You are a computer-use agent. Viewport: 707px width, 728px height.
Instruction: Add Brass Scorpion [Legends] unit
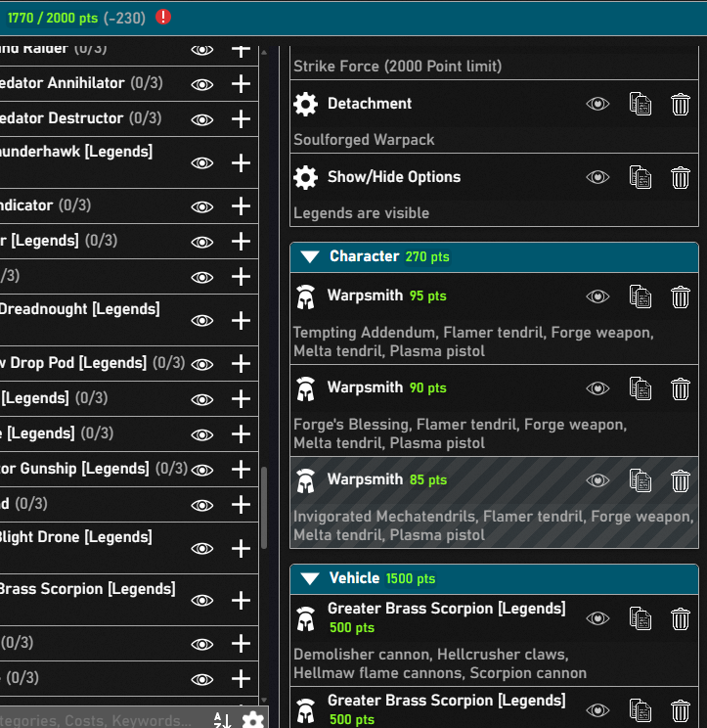coord(241,601)
